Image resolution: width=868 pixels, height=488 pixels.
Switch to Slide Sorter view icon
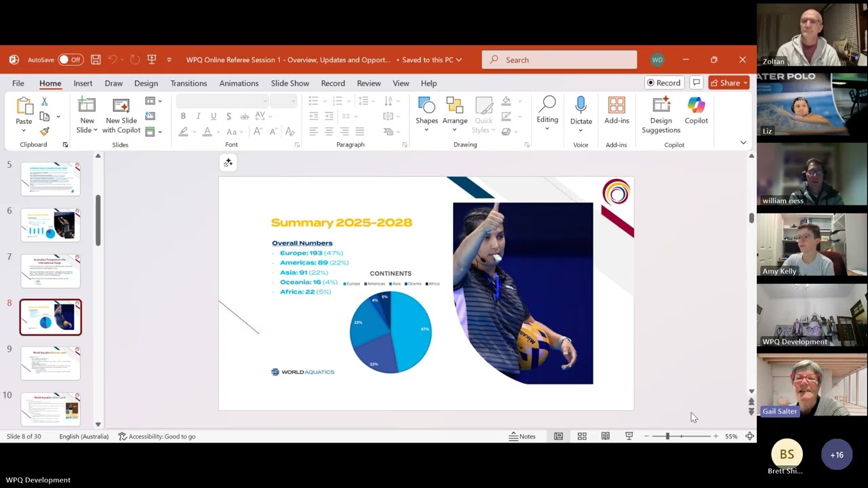coord(582,436)
